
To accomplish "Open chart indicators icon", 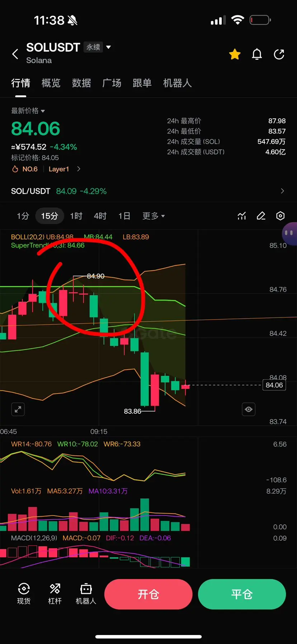I will coord(242,216).
